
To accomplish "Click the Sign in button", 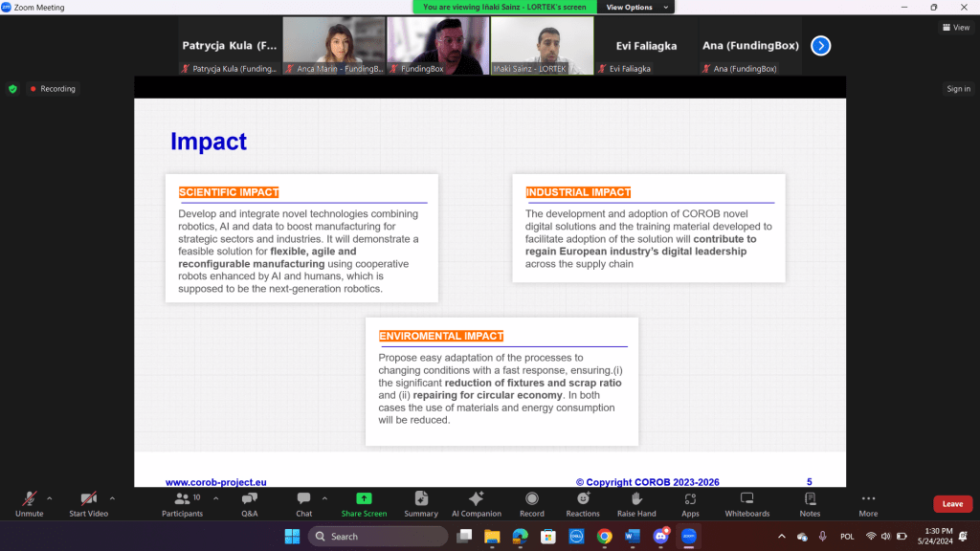I will coord(958,89).
